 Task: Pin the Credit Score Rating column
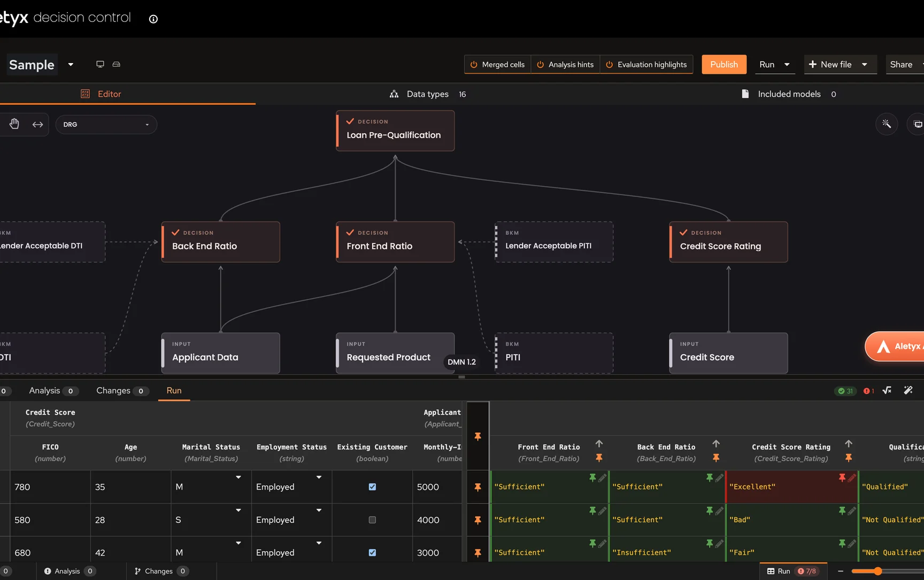849,458
